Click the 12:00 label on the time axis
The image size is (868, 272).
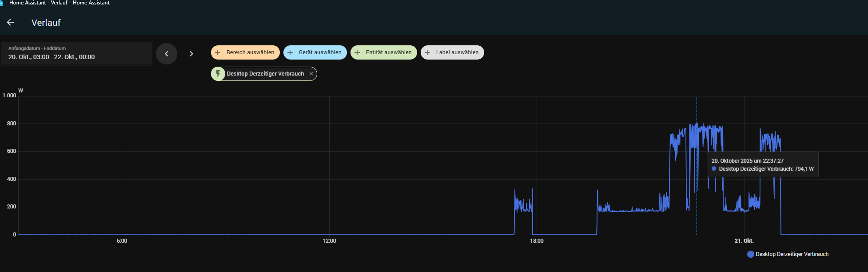tap(329, 241)
